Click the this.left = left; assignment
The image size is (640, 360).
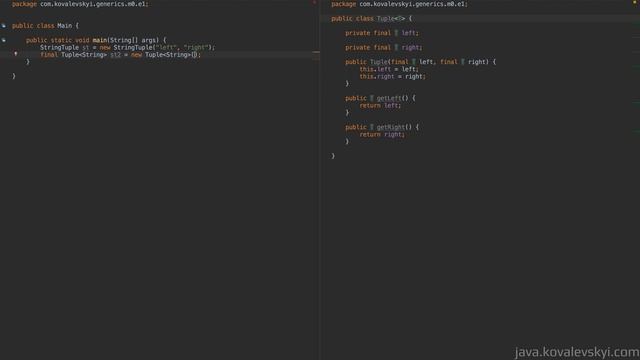(x=389, y=69)
